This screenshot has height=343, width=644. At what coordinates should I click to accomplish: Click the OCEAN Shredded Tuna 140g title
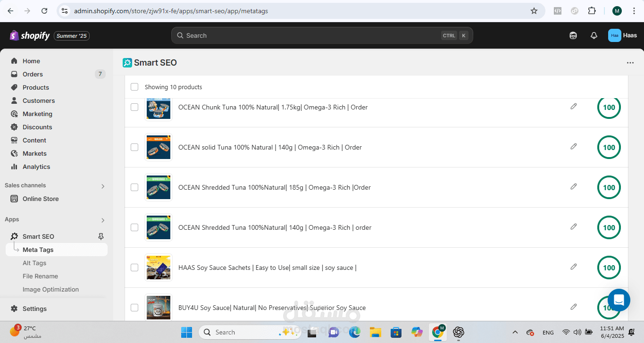click(275, 227)
